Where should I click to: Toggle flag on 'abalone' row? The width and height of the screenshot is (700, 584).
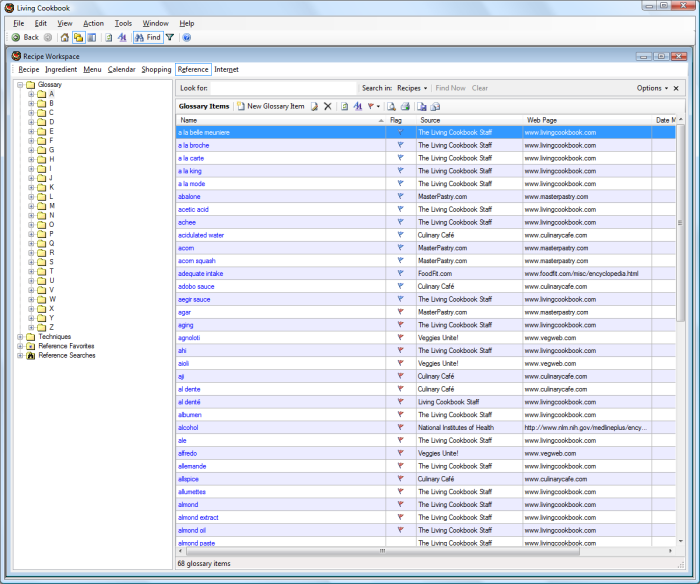click(x=400, y=196)
